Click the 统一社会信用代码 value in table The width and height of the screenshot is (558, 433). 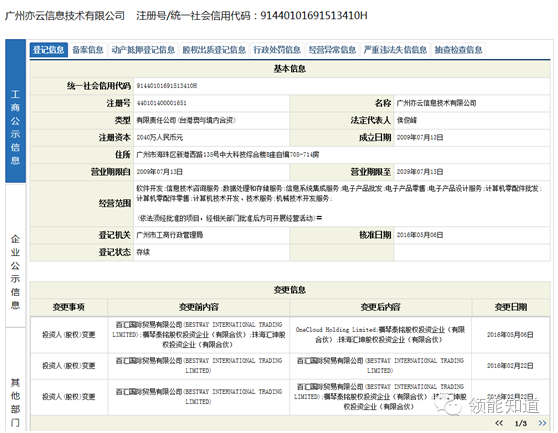pos(167,86)
